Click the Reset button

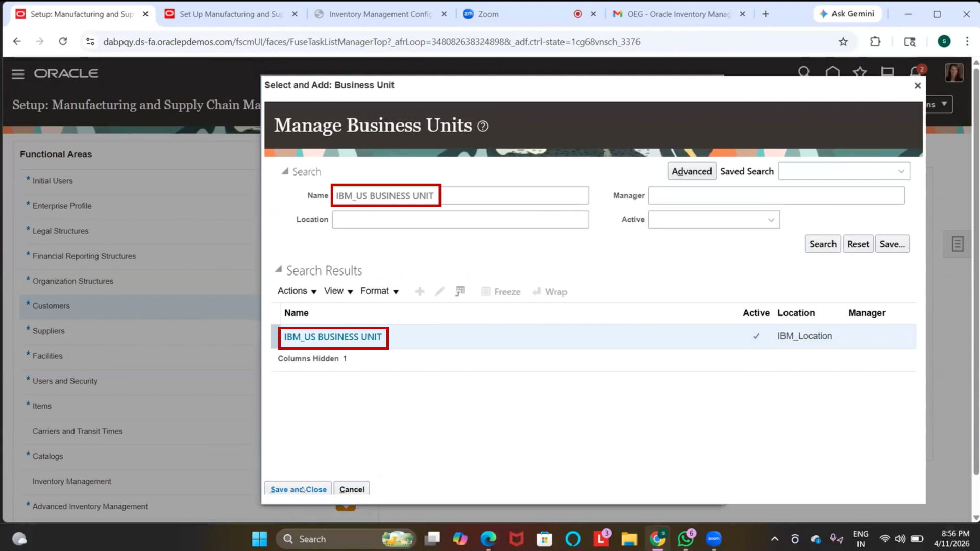858,244
